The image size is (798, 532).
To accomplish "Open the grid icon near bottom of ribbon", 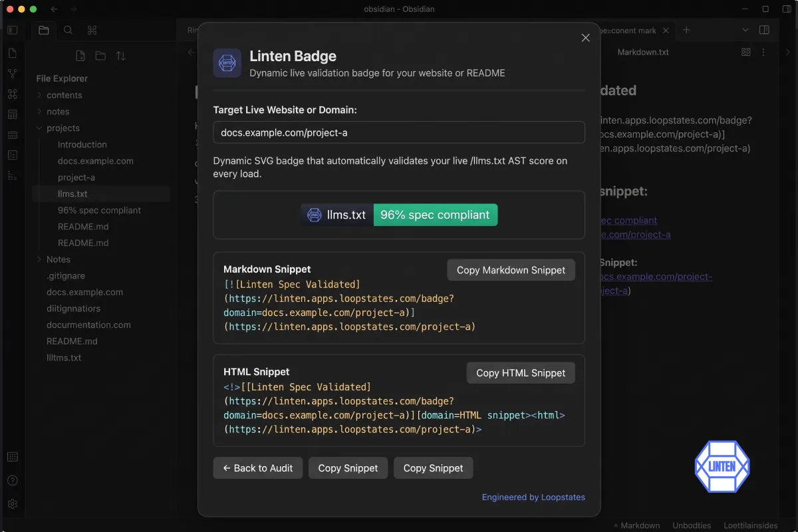I will coord(13,457).
